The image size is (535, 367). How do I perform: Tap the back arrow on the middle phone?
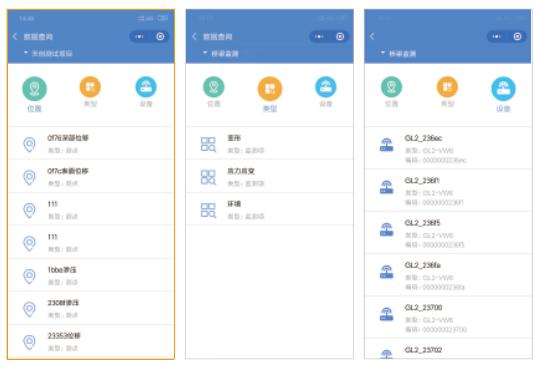[194, 36]
